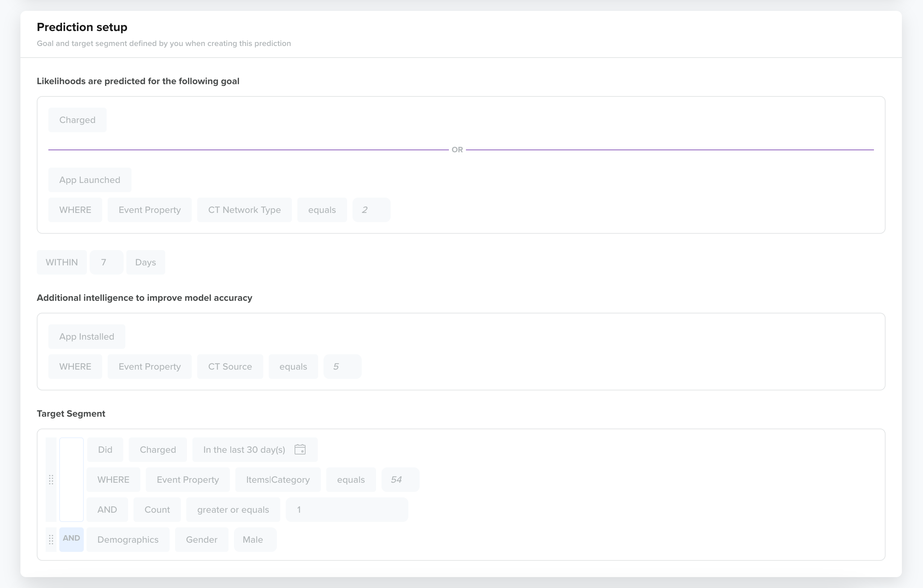Click the drag handle beside the Demographics condition
Viewport: 923px width, 588px height.
click(x=51, y=540)
